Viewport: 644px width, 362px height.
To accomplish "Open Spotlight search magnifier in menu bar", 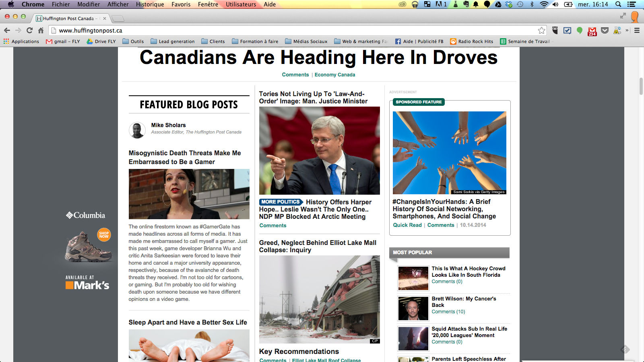I will click(x=618, y=4).
